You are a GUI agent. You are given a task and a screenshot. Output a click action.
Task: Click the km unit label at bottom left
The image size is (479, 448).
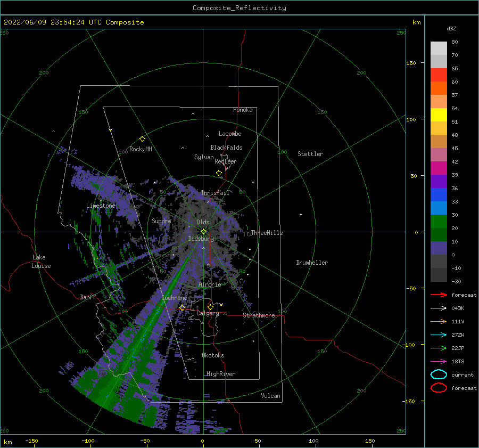click(7, 442)
